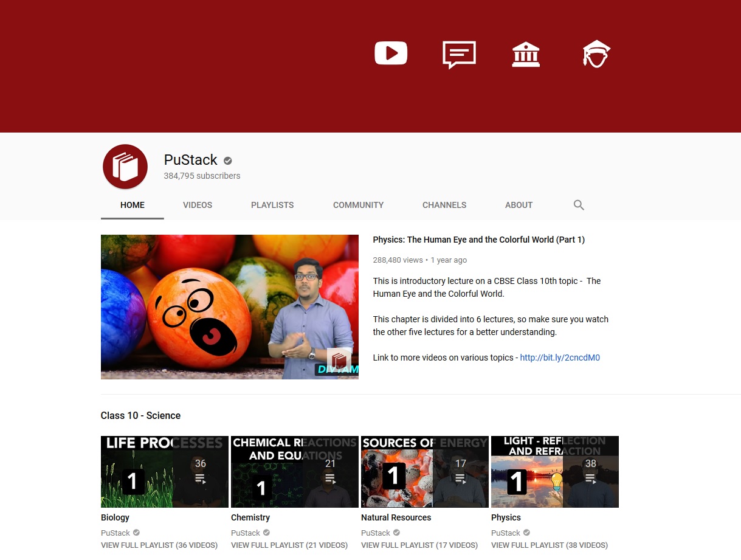The height and width of the screenshot is (560, 741).
Task: Click playlist queue icon on Biology thumbnail
Action: 201,479
